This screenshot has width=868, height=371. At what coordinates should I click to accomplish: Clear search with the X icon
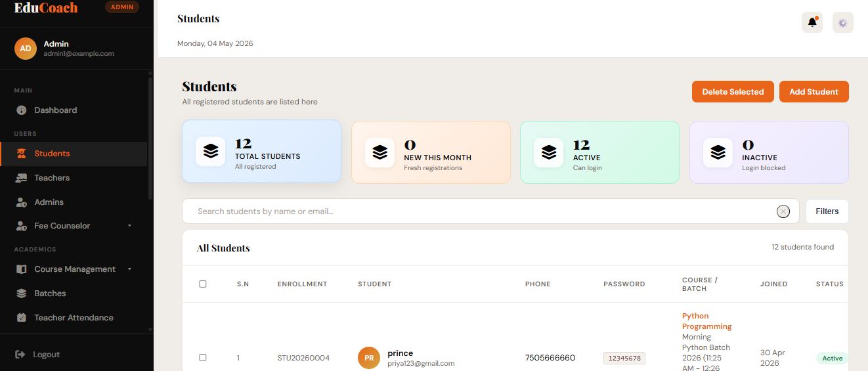pos(783,211)
